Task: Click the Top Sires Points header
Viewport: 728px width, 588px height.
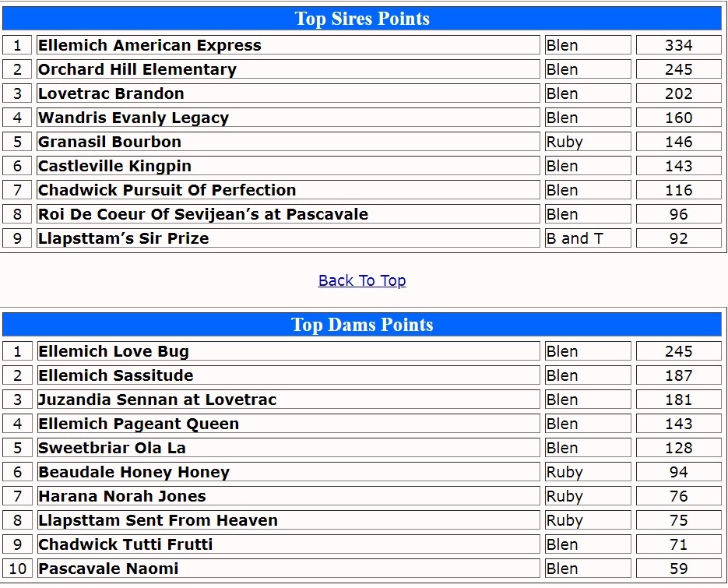Action: coord(361,19)
